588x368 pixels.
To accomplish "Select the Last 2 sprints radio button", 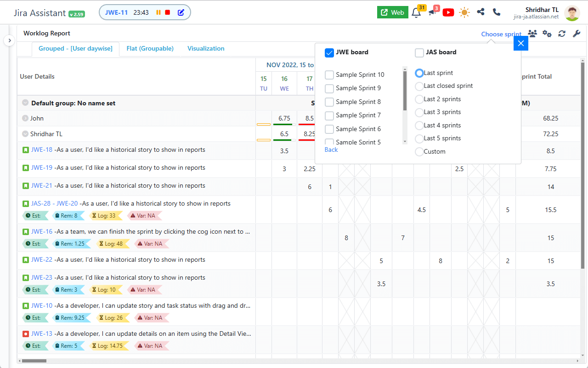I will coord(419,99).
